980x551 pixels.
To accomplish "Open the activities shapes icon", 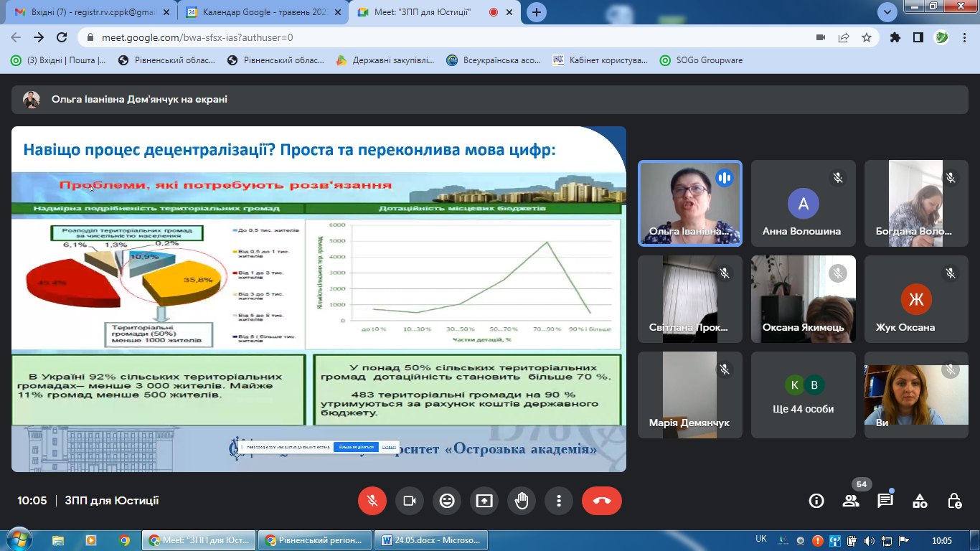I will [x=920, y=501].
